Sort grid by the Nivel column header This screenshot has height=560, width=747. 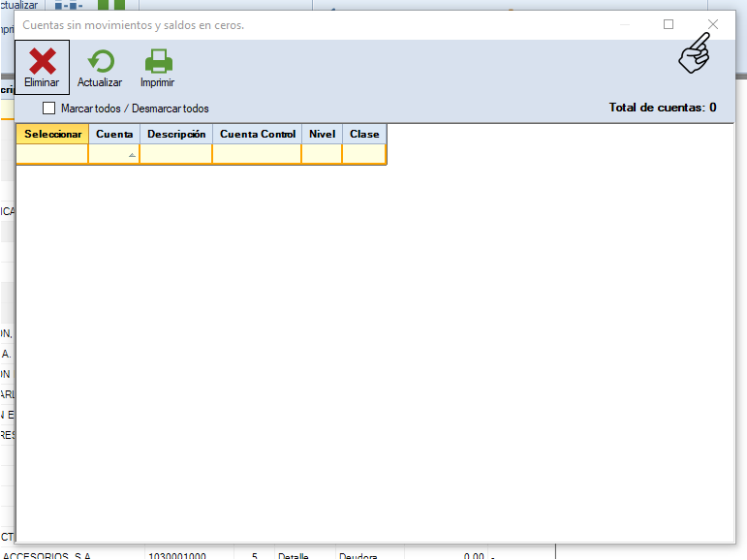point(322,134)
